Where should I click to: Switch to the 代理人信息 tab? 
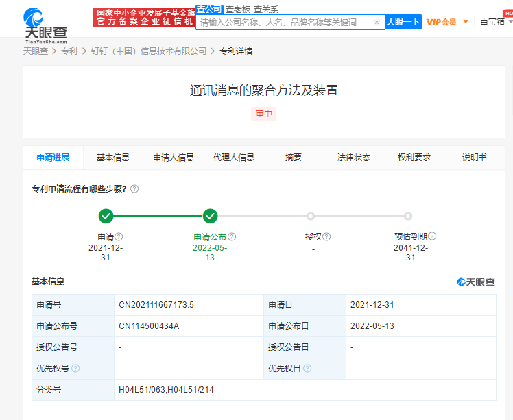click(234, 158)
